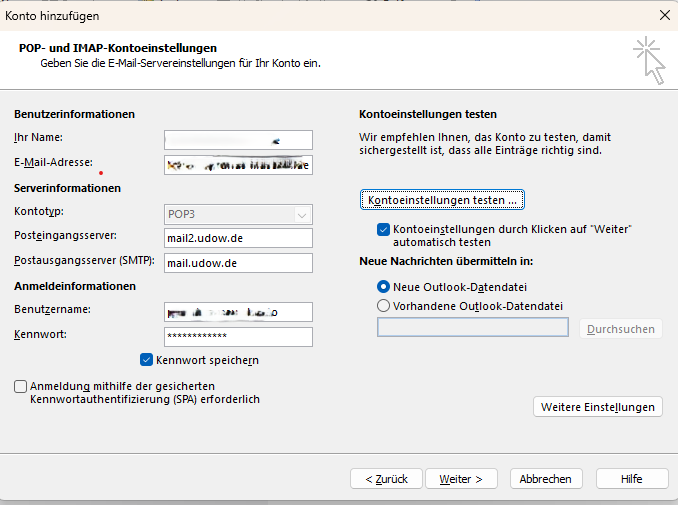Click into the Ihr Name field
The height and width of the screenshot is (505, 678).
(x=238, y=140)
